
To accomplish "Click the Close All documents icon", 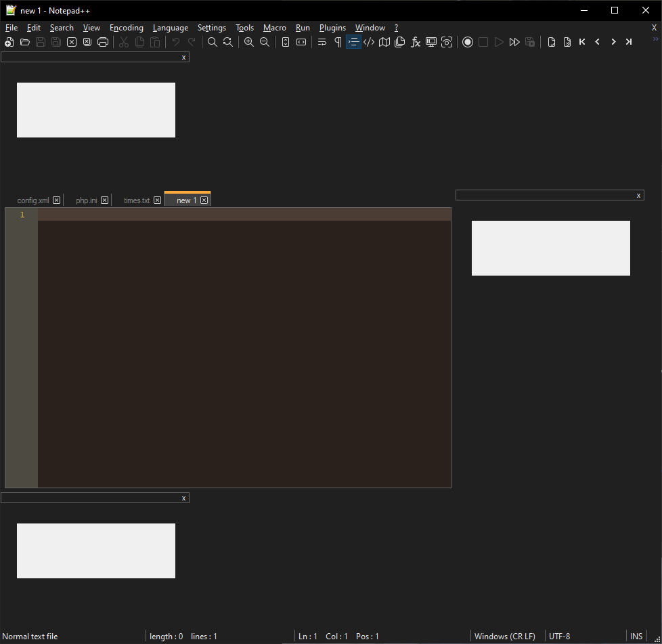I will point(87,42).
